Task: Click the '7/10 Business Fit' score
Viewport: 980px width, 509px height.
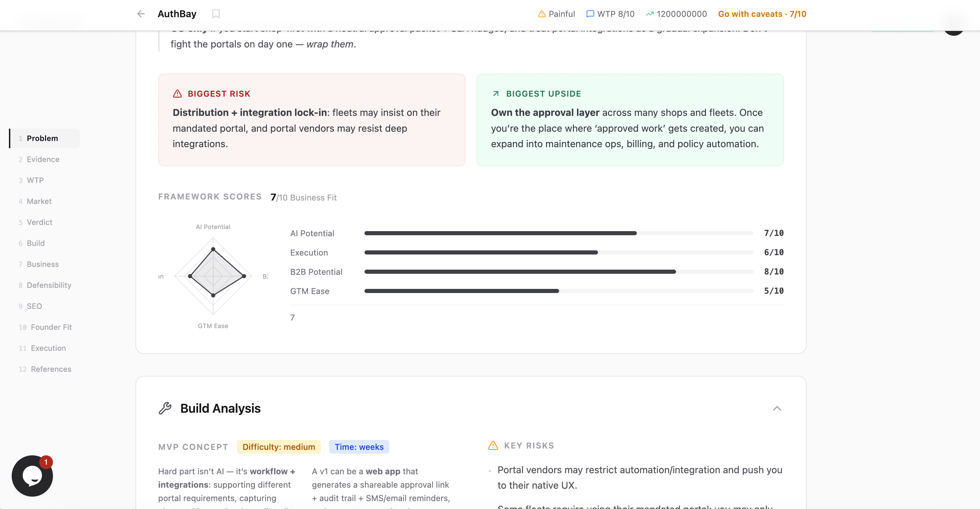Action: 304,197
